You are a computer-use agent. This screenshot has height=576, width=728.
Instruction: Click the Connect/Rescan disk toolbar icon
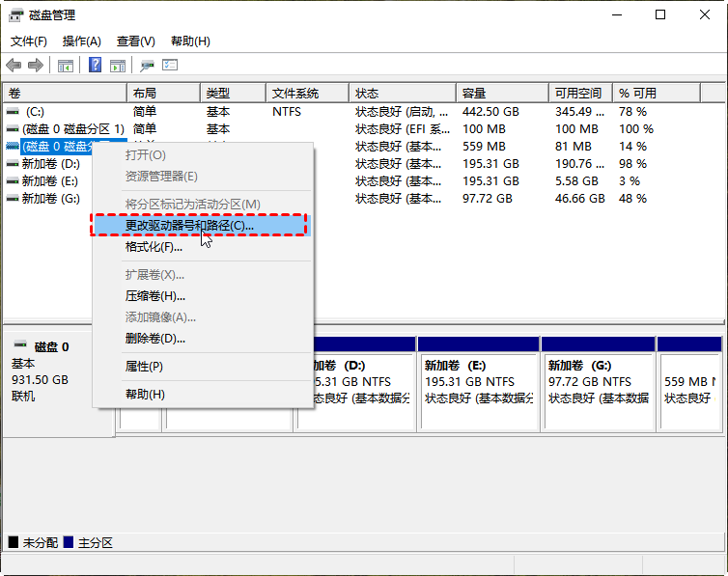point(147,66)
